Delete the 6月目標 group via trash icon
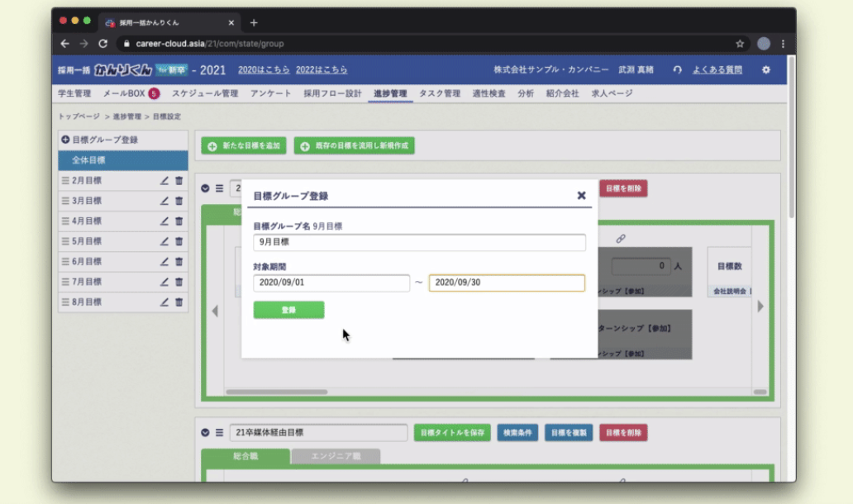The image size is (853, 504). tap(179, 262)
